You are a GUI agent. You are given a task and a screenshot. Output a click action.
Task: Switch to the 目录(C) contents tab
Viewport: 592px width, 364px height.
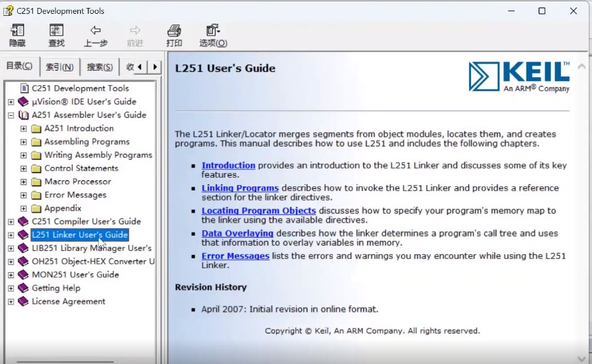19,66
